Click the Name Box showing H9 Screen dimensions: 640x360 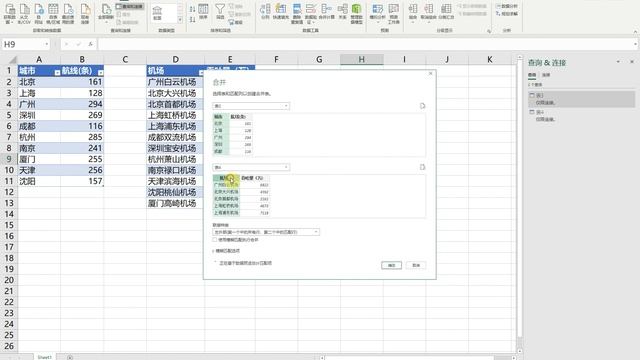coord(22,44)
